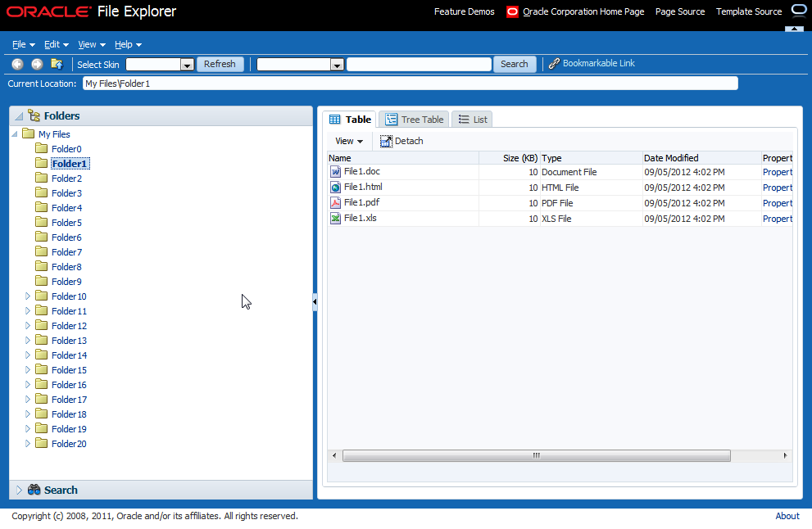Open the Bookmarkable Link text
This screenshot has width=812, height=529.
[599, 63]
